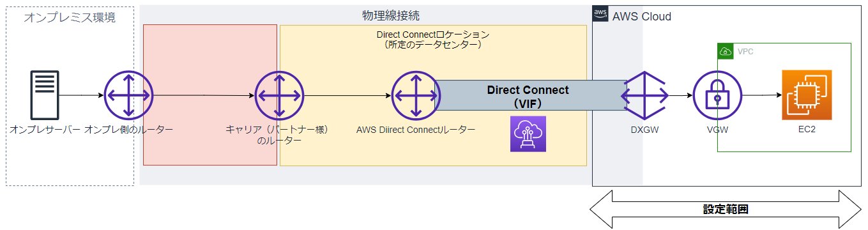Viewport: 868px width, 230px height.
Task: Select the Direct Connect (VIF) bar
Action: pyautogui.click(x=530, y=96)
